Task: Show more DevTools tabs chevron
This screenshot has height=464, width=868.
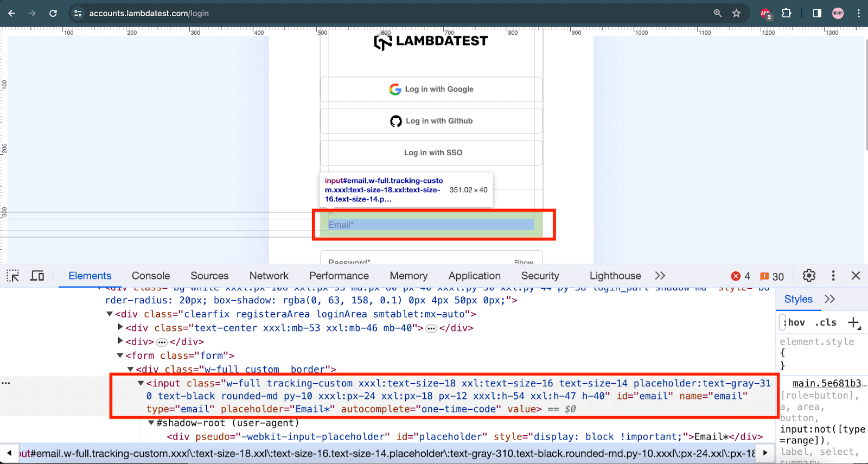Action: coord(660,276)
